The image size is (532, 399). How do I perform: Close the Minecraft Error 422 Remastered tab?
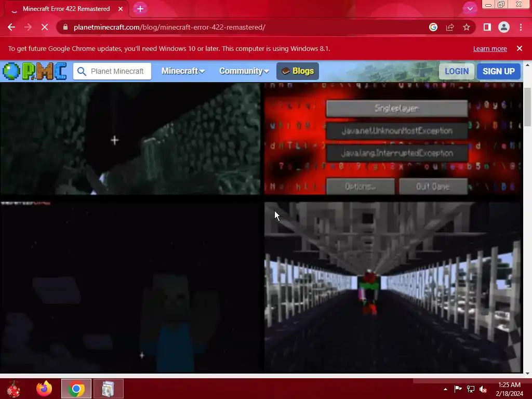pyautogui.click(x=121, y=9)
